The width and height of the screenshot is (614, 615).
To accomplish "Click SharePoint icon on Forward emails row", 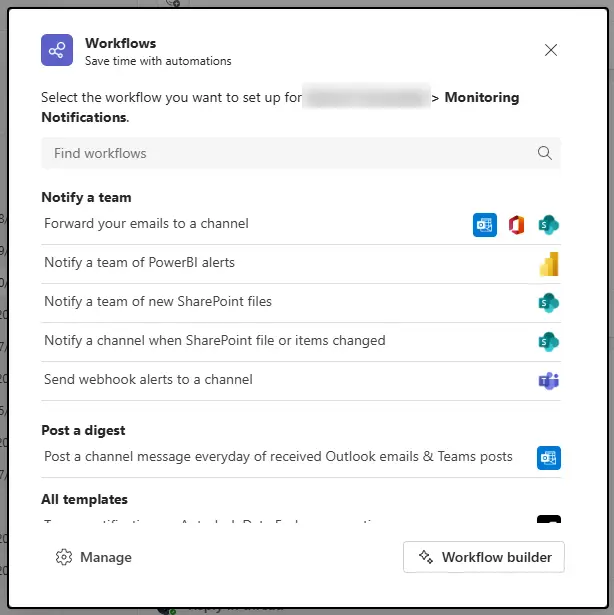I will pyautogui.click(x=548, y=225).
